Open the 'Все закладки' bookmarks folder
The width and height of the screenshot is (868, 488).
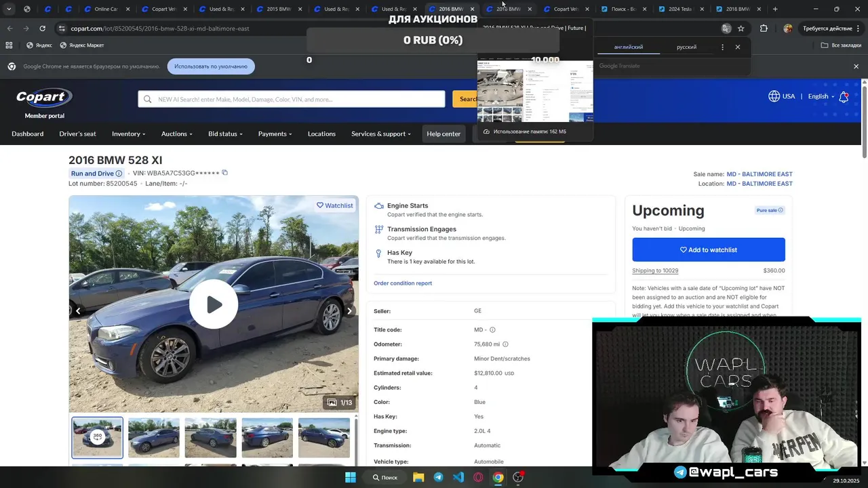(x=841, y=45)
